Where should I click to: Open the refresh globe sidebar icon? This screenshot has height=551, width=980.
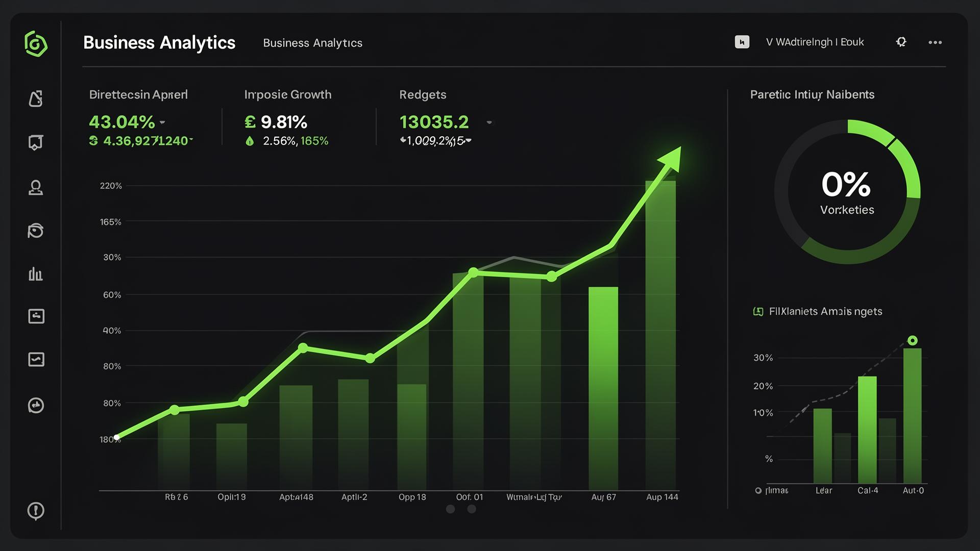pyautogui.click(x=36, y=231)
